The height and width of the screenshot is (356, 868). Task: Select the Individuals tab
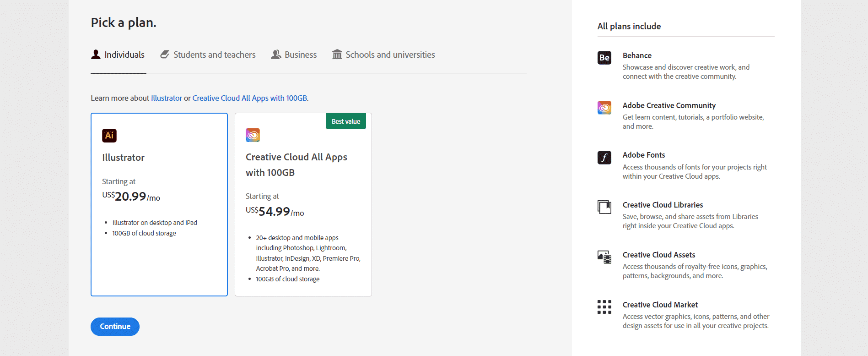click(x=118, y=55)
